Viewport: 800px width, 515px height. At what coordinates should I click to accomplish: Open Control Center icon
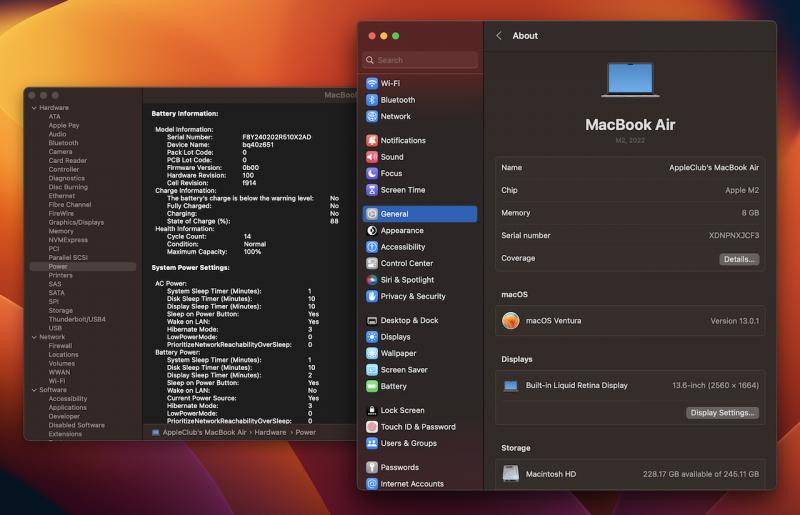pos(372,263)
